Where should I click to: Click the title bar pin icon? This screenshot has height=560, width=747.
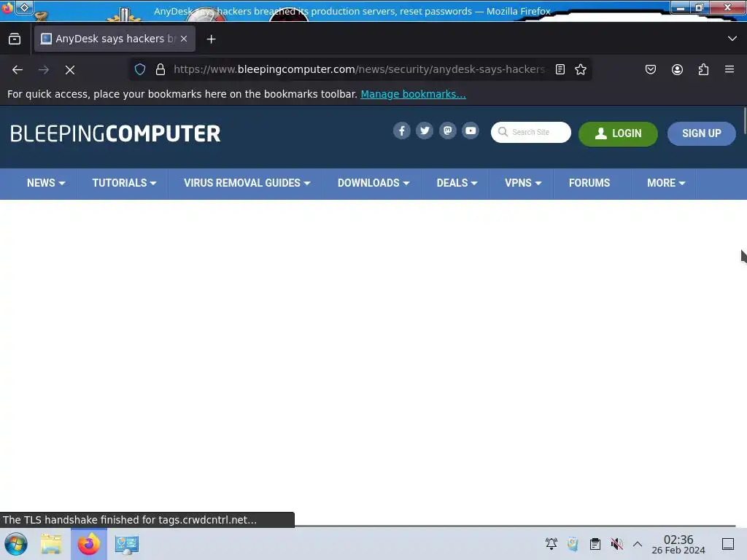click(x=24, y=7)
